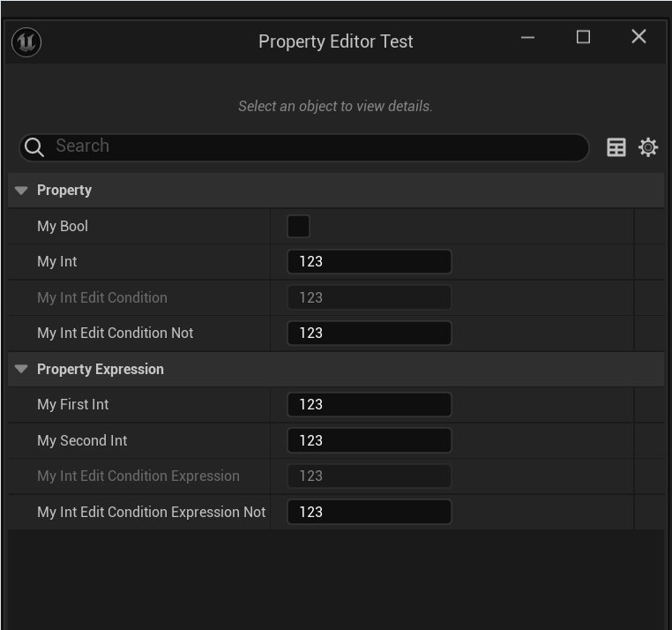Click the My Int Edit Condition Not value
Image resolution: width=672 pixels, height=630 pixels.
coord(369,334)
